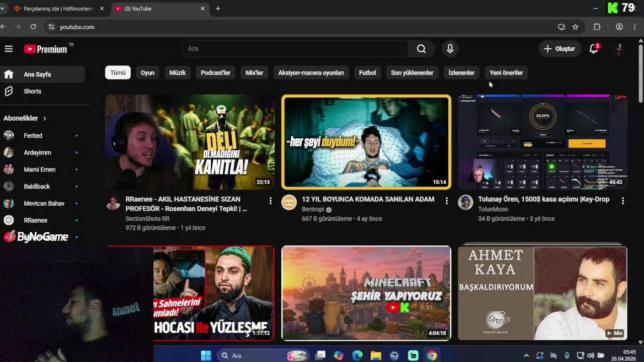The height and width of the screenshot is (362, 644).
Task: Play the her şeyi duydum thumbnail video
Action: pyautogui.click(x=366, y=142)
